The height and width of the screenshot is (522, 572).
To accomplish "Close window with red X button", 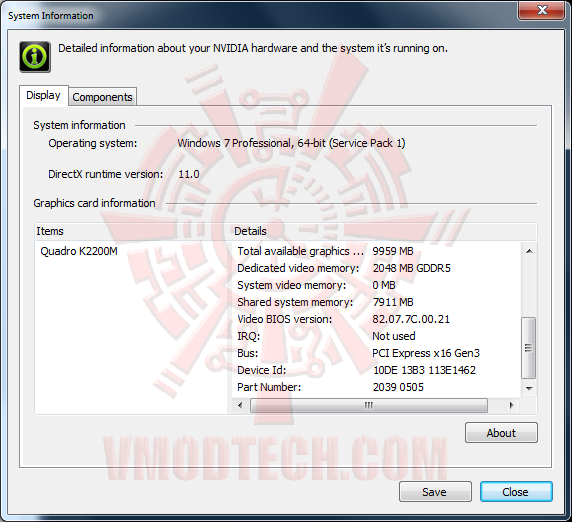I will click(542, 10).
